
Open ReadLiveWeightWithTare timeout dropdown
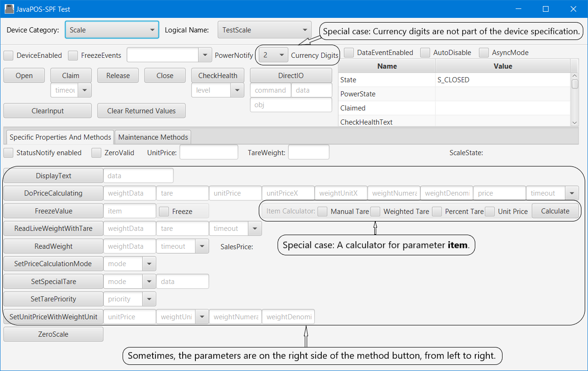tap(255, 229)
